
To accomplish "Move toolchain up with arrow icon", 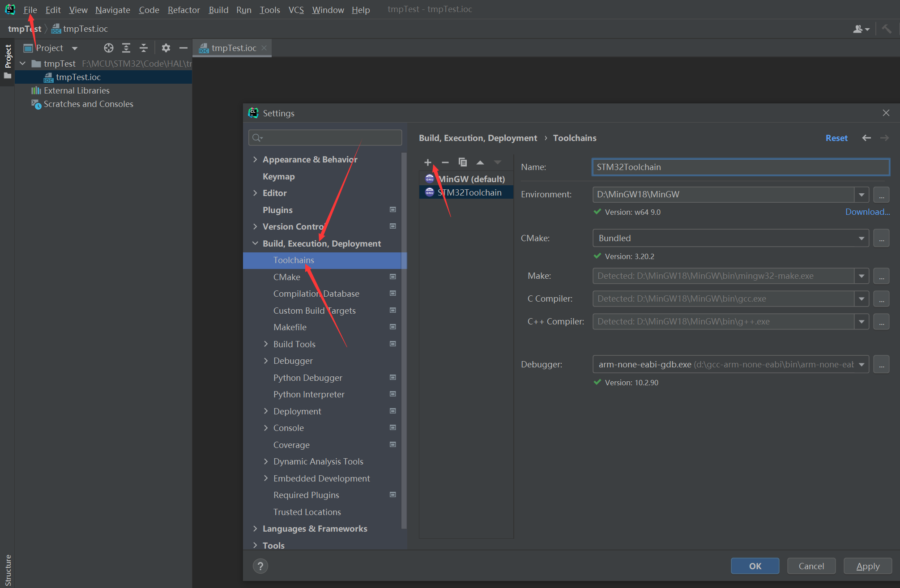I will pos(480,162).
